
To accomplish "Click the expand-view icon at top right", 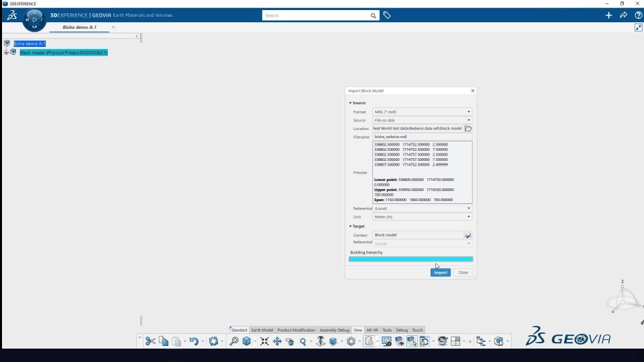I will (x=638, y=27).
